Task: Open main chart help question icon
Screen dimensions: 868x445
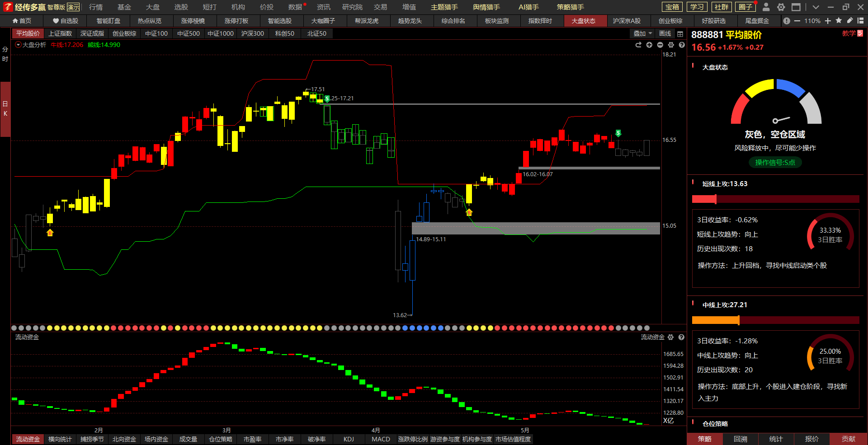Action: tap(682, 45)
